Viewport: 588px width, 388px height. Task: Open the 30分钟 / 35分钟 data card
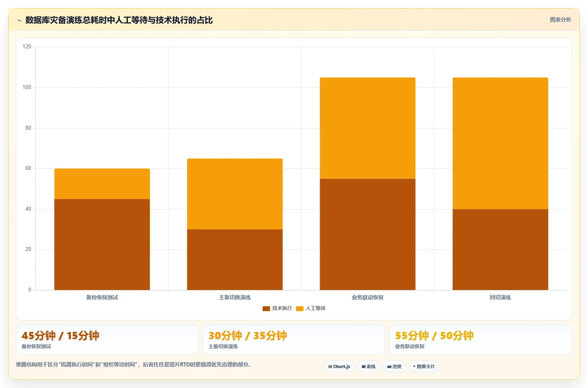[294, 340]
